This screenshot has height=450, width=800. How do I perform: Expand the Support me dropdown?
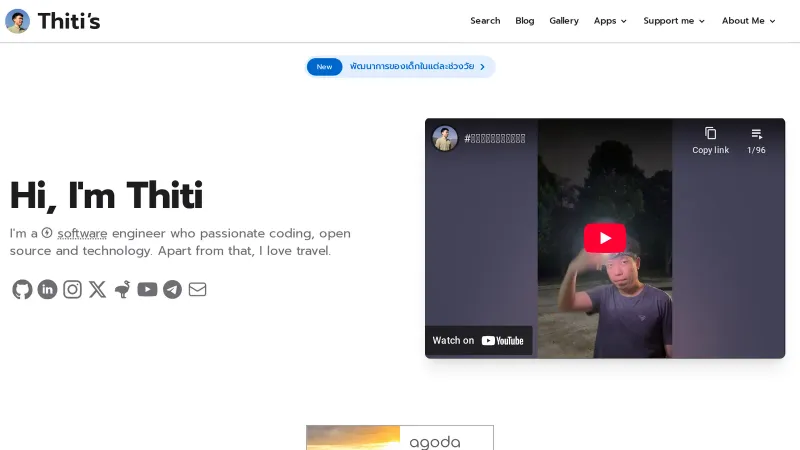tap(674, 21)
